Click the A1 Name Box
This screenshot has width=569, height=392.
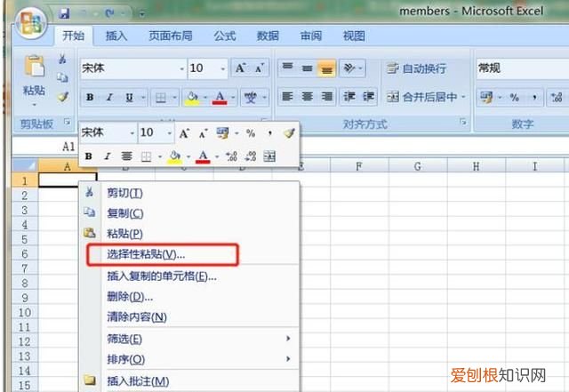coord(45,147)
